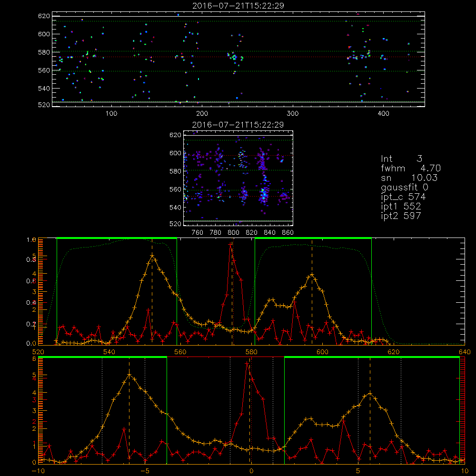The width and height of the screenshot is (476, 476).
Task: Click the x-axis label '200' of top image
Action: point(202,114)
